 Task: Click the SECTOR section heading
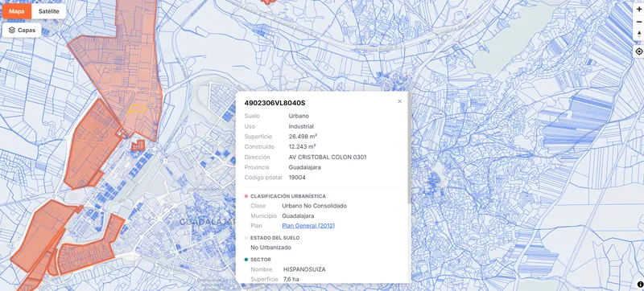[x=260, y=260]
